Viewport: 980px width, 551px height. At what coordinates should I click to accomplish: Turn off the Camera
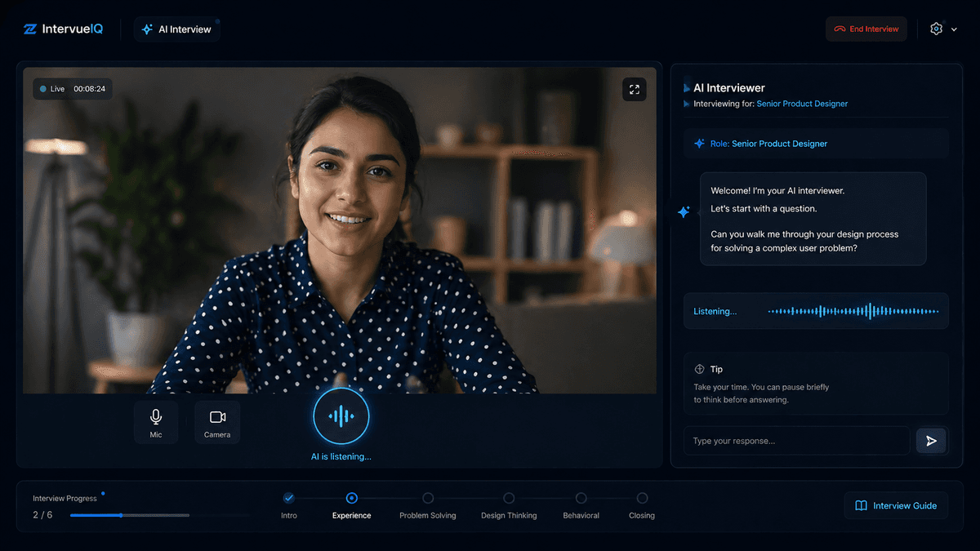(216, 421)
